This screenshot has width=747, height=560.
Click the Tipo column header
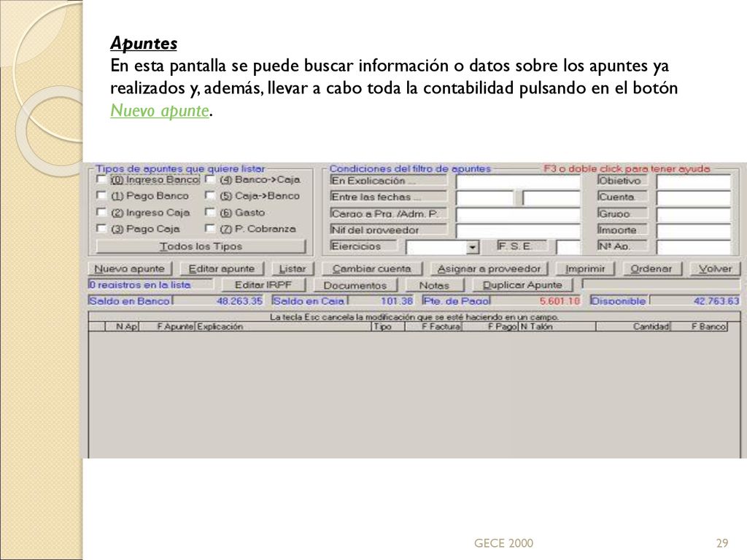click(x=388, y=327)
